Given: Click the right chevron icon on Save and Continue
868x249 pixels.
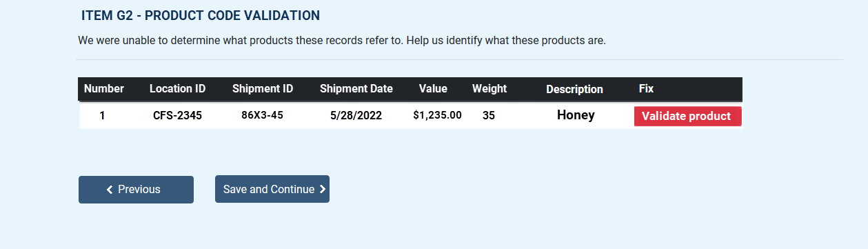Looking at the screenshot, I should click(x=323, y=189).
